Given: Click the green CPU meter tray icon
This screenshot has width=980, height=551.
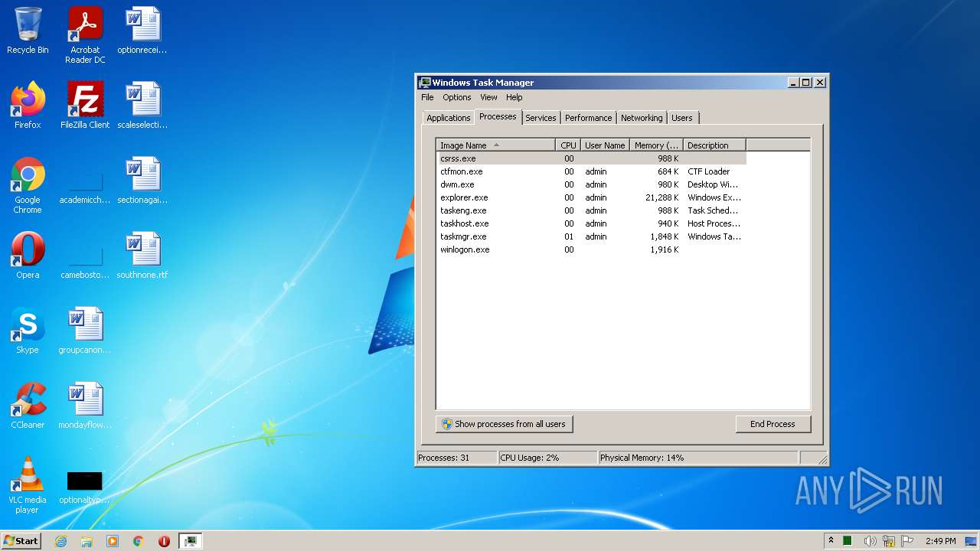Looking at the screenshot, I should point(848,541).
